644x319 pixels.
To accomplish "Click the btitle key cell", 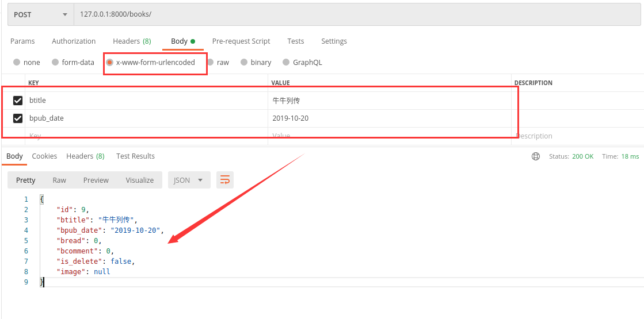I will point(146,101).
